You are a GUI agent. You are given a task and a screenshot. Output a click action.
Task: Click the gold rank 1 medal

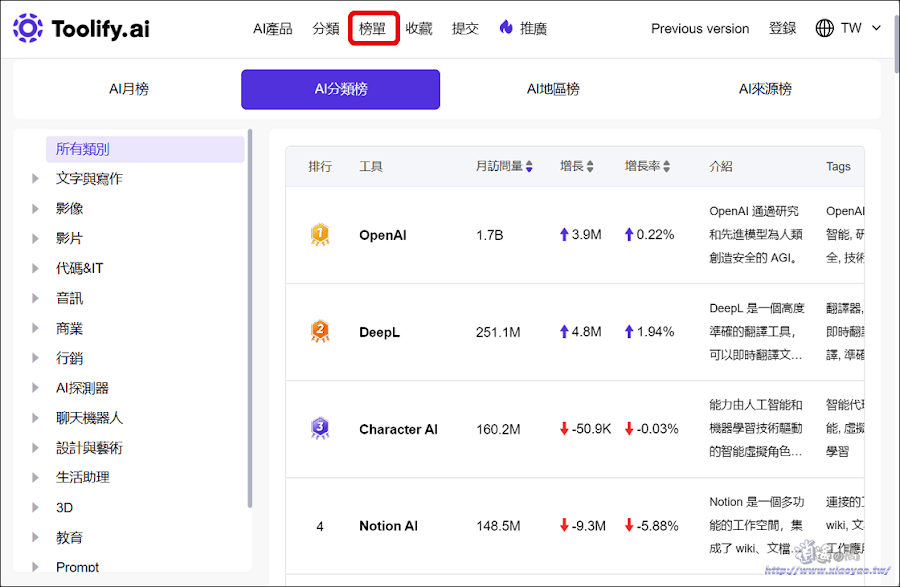[x=320, y=234]
